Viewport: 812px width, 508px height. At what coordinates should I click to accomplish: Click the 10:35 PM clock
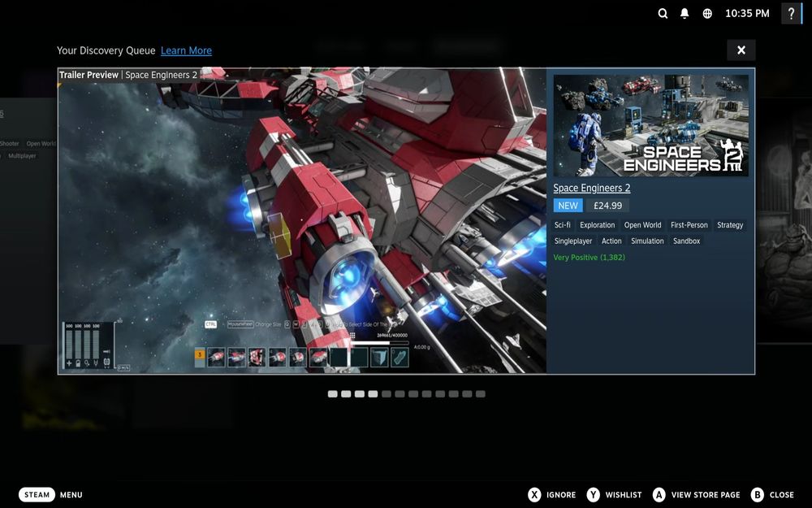(x=747, y=14)
